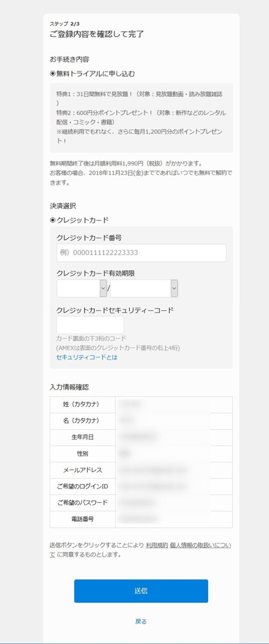Click the セキュリティーコード input box
This screenshot has height=644, width=269.
coord(90,325)
